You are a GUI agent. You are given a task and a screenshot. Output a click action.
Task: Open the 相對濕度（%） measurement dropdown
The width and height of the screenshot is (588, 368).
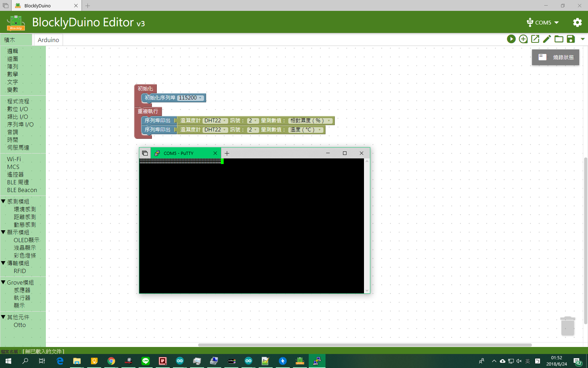pyautogui.click(x=309, y=121)
